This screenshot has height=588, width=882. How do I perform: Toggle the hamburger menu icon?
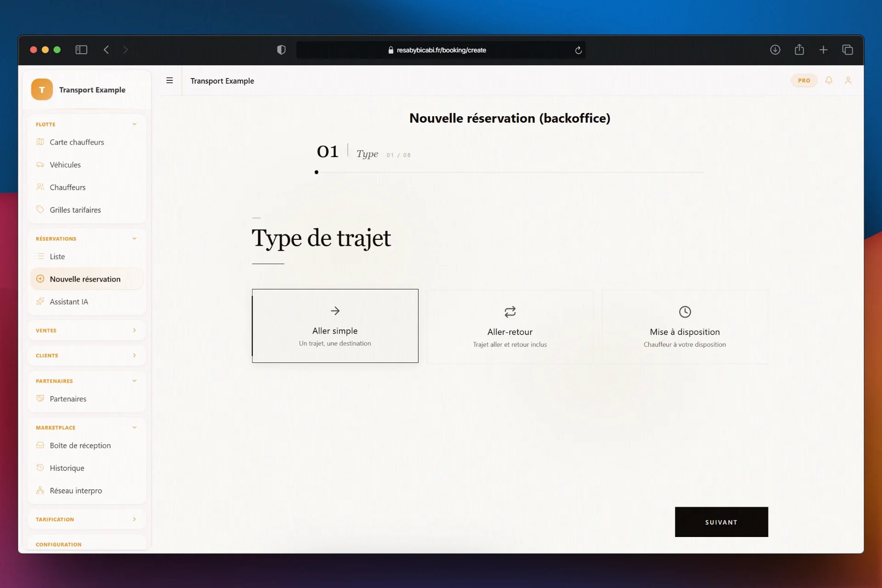[x=170, y=80]
